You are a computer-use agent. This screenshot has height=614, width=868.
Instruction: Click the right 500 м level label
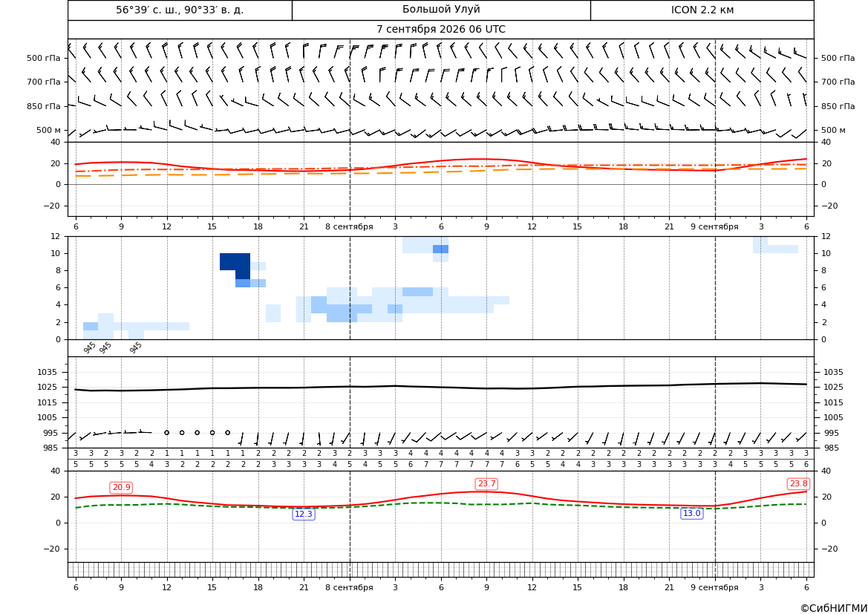point(833,130)
